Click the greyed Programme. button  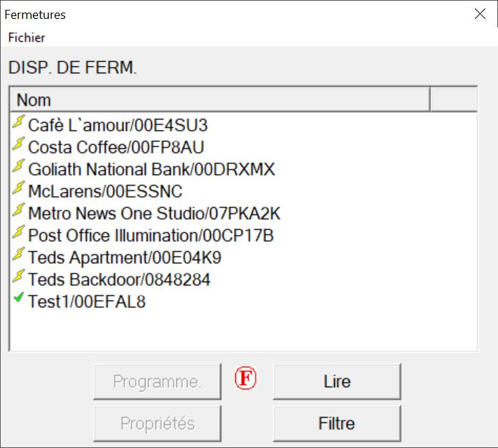(x=157, y=381)
